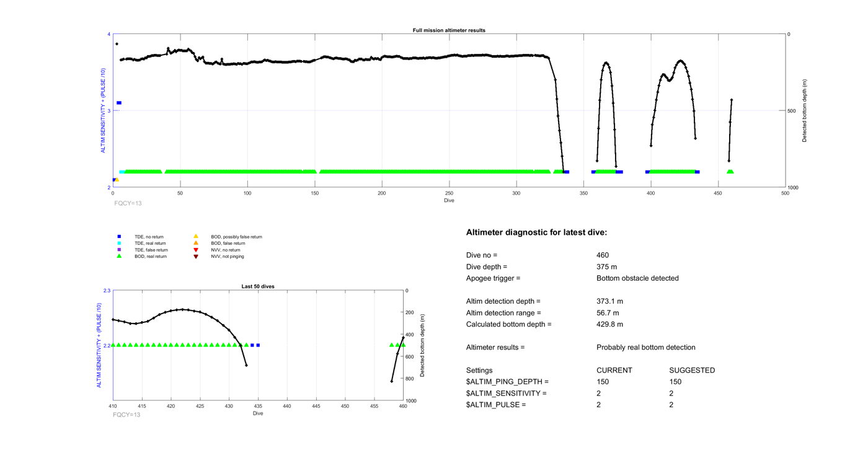Click the 'BOD, false return' legend label
The width and height of the screenshot is (868, 450).
pyautogui.click(x=228, y=244)
